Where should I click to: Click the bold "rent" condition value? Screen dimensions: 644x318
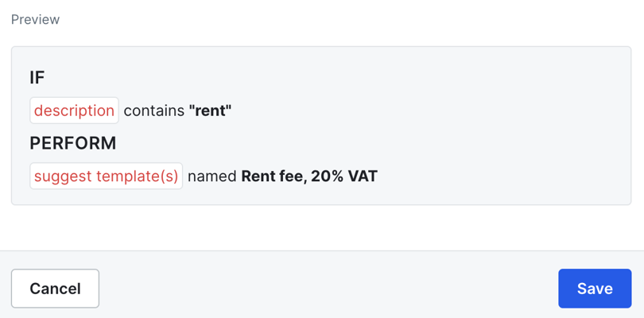pos(210,111)
